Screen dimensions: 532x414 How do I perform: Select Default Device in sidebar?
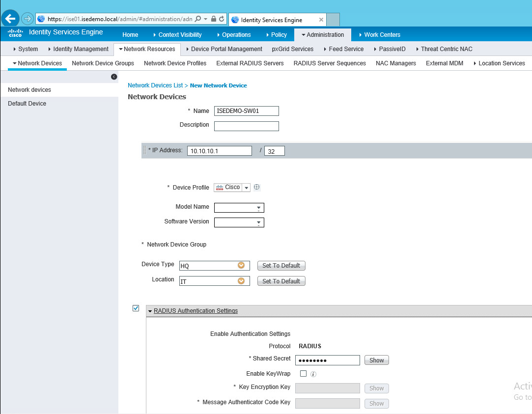[59, 104]
